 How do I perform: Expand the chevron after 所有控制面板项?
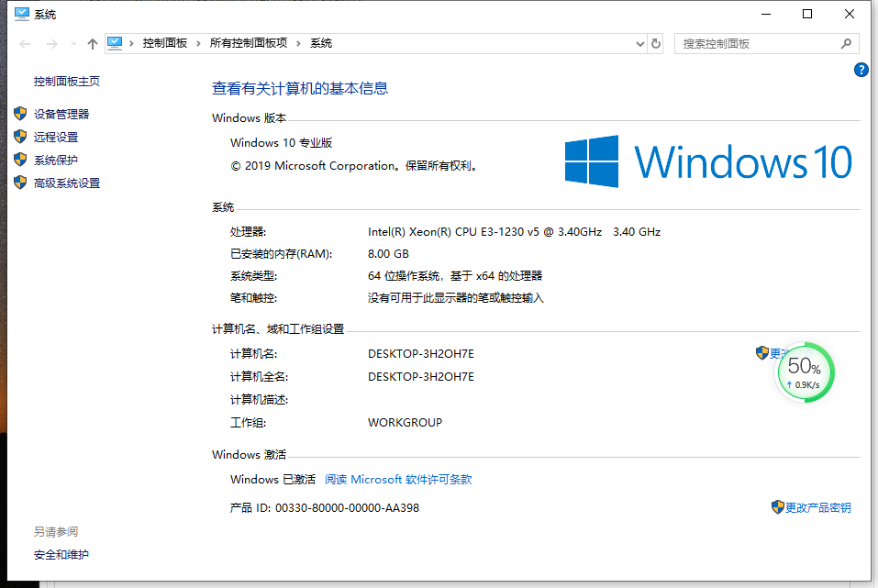(x=298, y=44)
